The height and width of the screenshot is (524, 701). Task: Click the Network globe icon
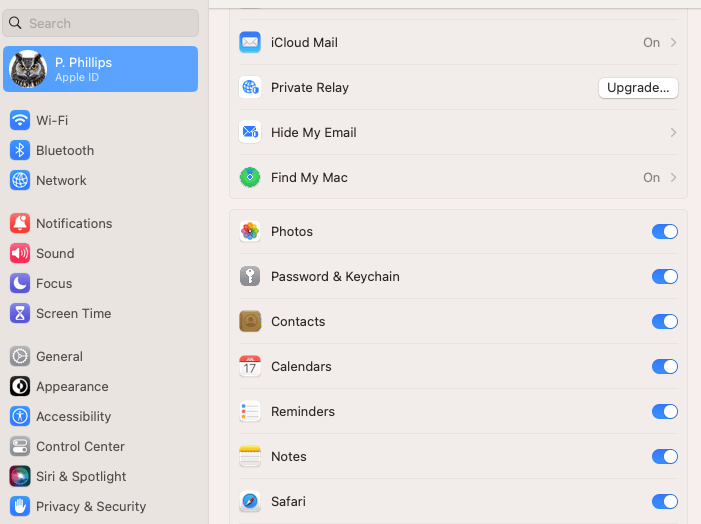20,180
